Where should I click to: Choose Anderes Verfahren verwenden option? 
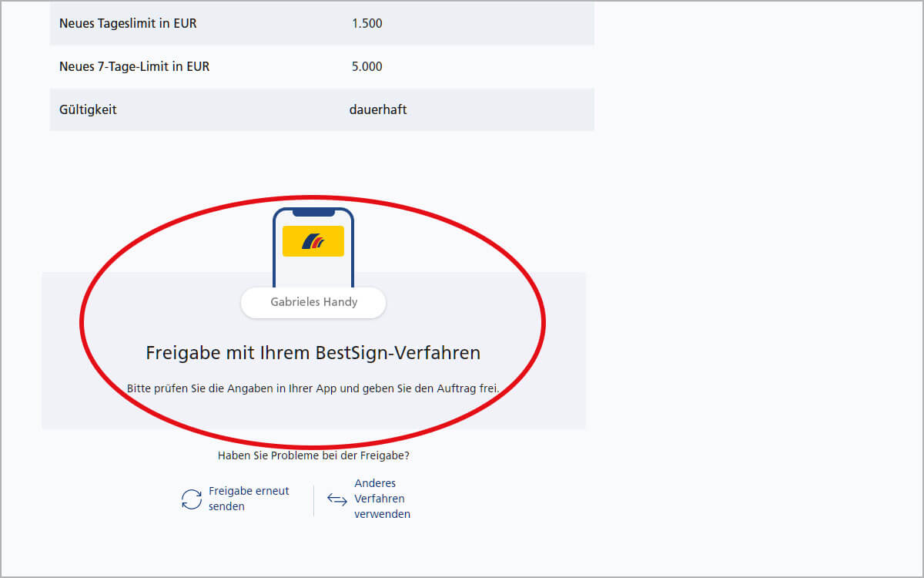[x=375, y=498]
